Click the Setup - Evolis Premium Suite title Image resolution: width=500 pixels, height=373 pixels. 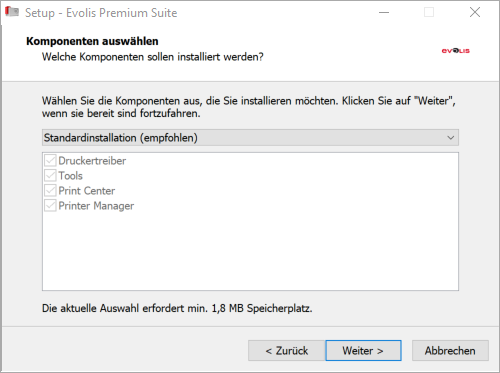click(101, 13)
